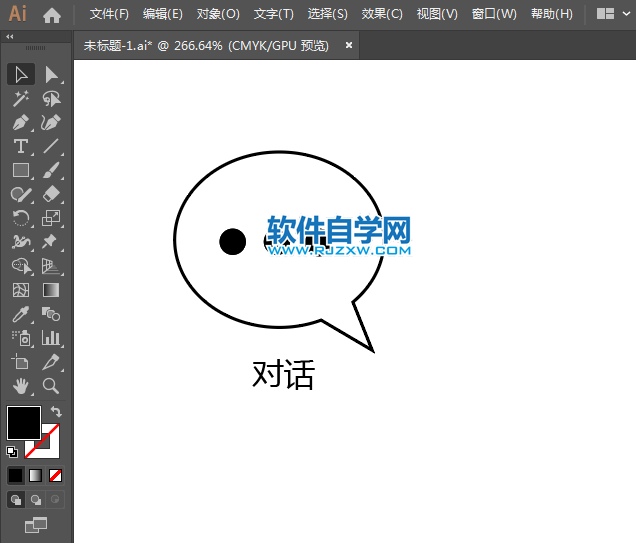Viewport: 636px width, 543px height.
Task: Collapse toolbar with double-arrow button
Action: [x=10, y=36]
